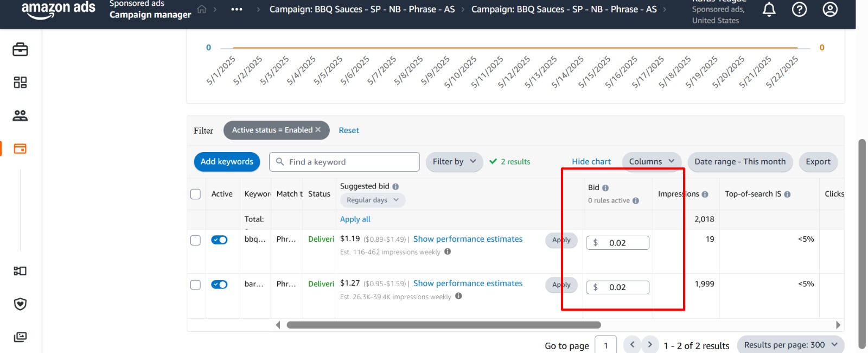Screen dimensions: 868x353
Task: Open notifications bell icon
Action: pyautogui.click(x=769, y=9)
